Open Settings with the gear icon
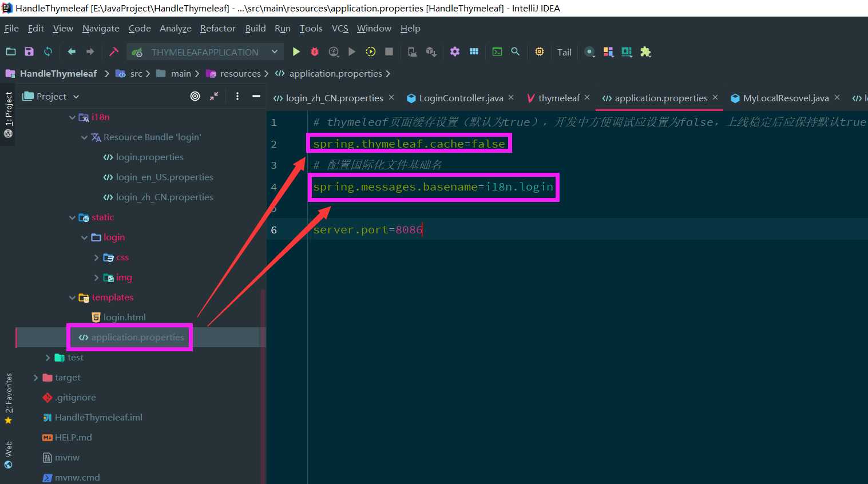Screen dimensions: 868x484 pos(455,51)
